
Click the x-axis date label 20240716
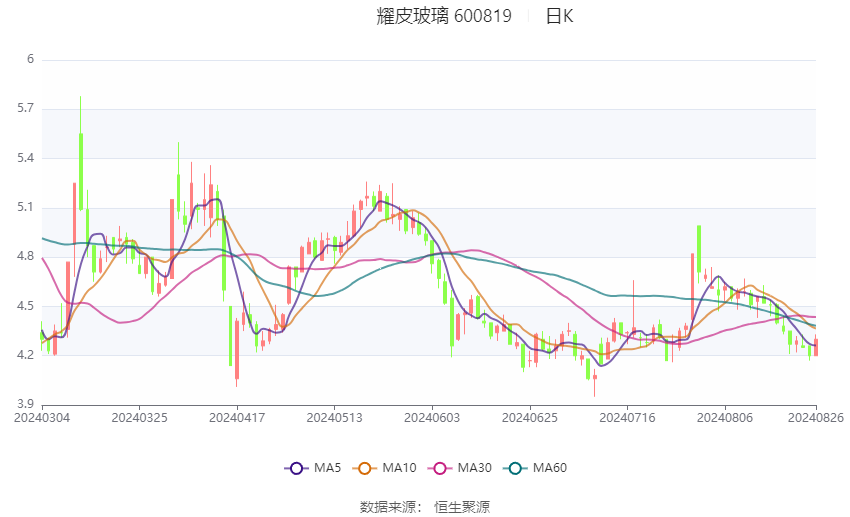(627, 418)
